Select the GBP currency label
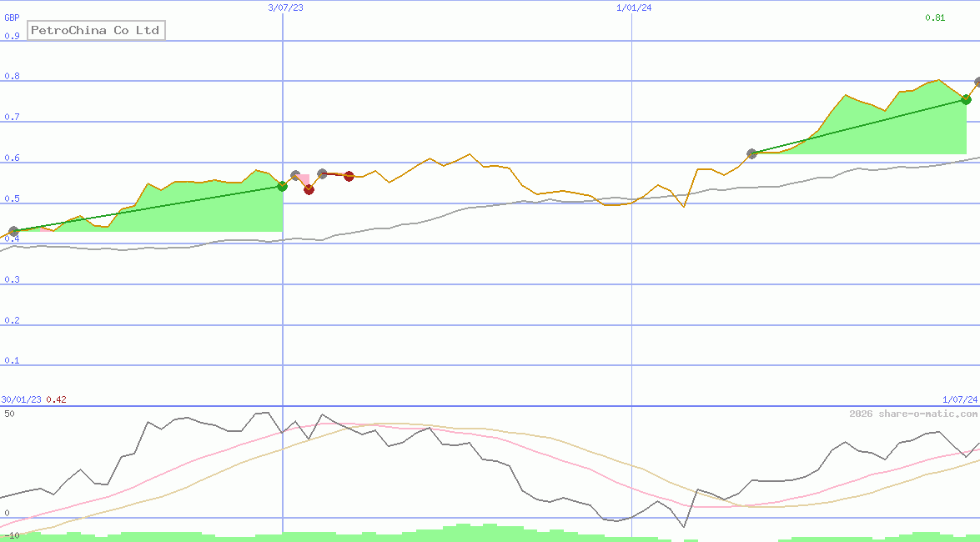 tap(14, 16)
